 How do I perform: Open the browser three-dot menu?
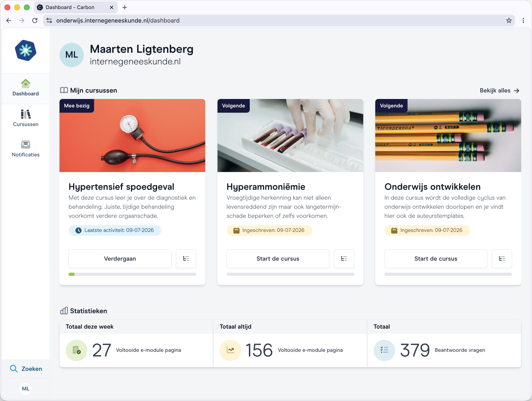[523, 20]
